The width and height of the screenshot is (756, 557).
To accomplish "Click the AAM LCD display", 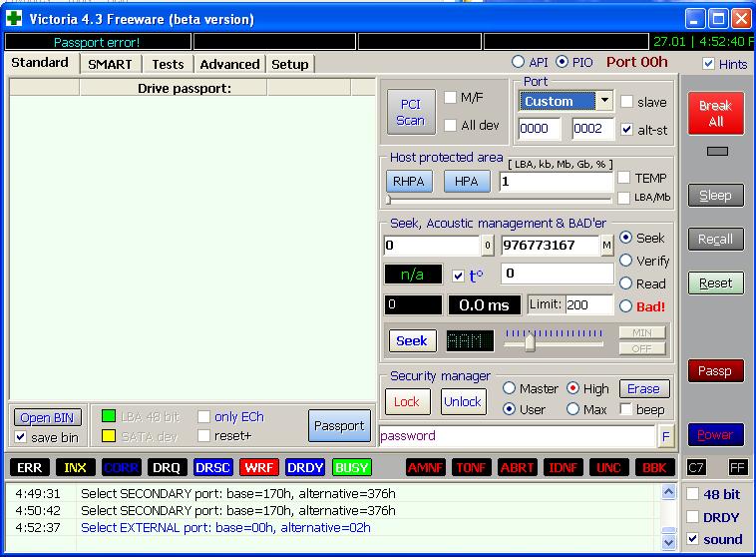I will 470,341.
